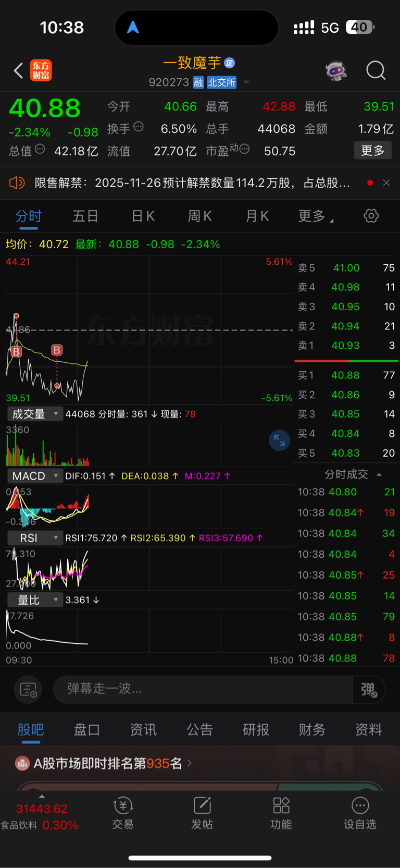Image resolution: width=400 pixels, height=868 pixels.
Task: Open the 财务 tab
Action: click(x=312, y=729)
